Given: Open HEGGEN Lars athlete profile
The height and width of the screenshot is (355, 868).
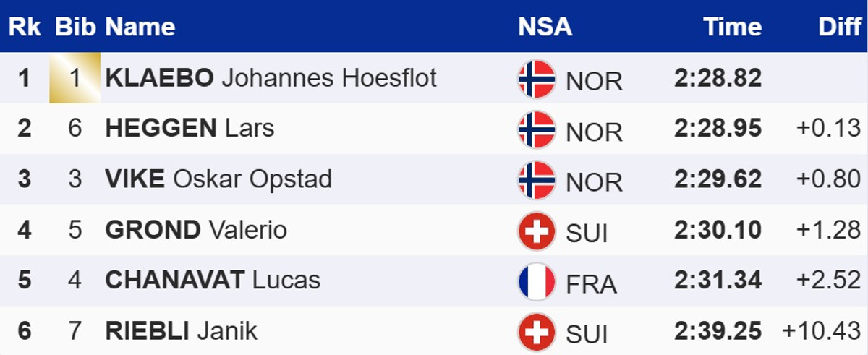Looking at the screenshot, I should click(190, 129).
